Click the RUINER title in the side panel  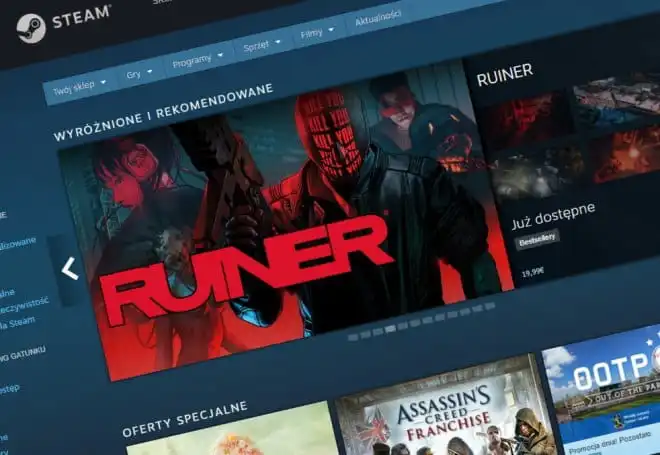coord(504,75)
